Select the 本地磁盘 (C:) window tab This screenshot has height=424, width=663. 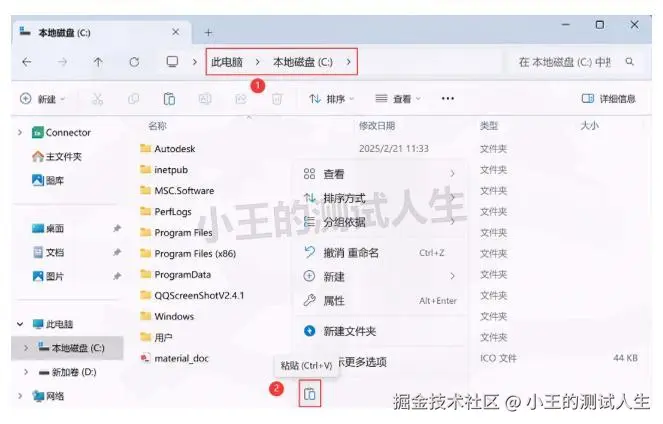[101, 33]
